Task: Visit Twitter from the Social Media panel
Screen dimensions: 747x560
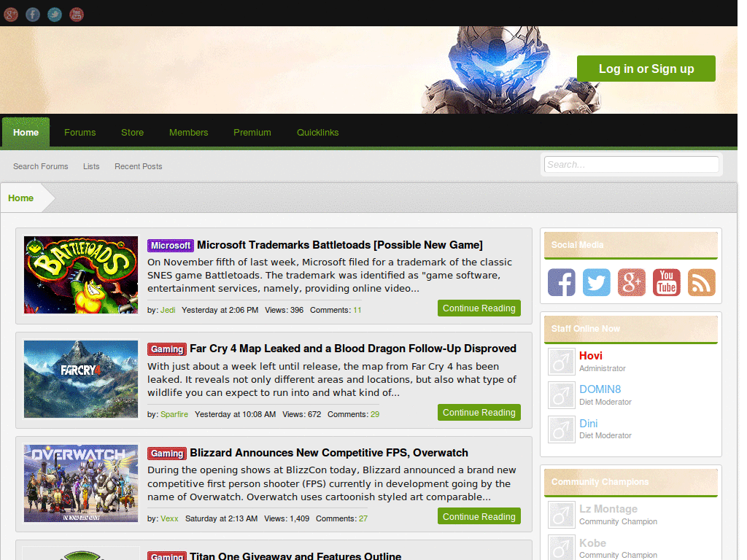Action: tap(597, 282)
